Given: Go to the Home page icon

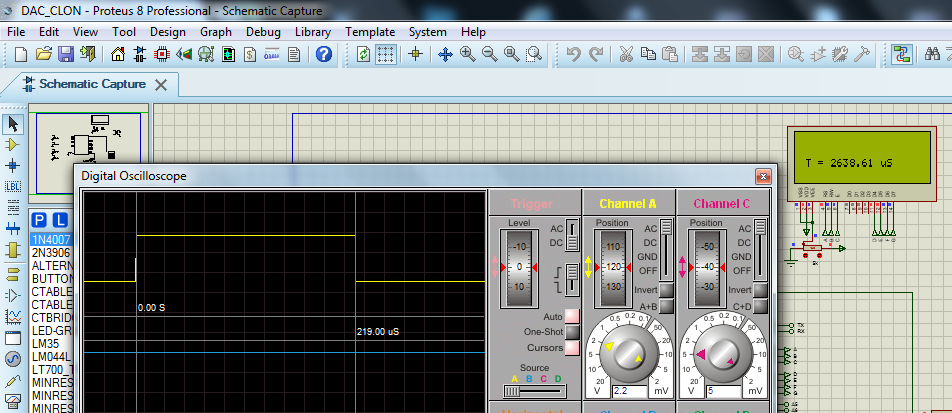Looking at the screenshot, I should (x=118, y=55).
